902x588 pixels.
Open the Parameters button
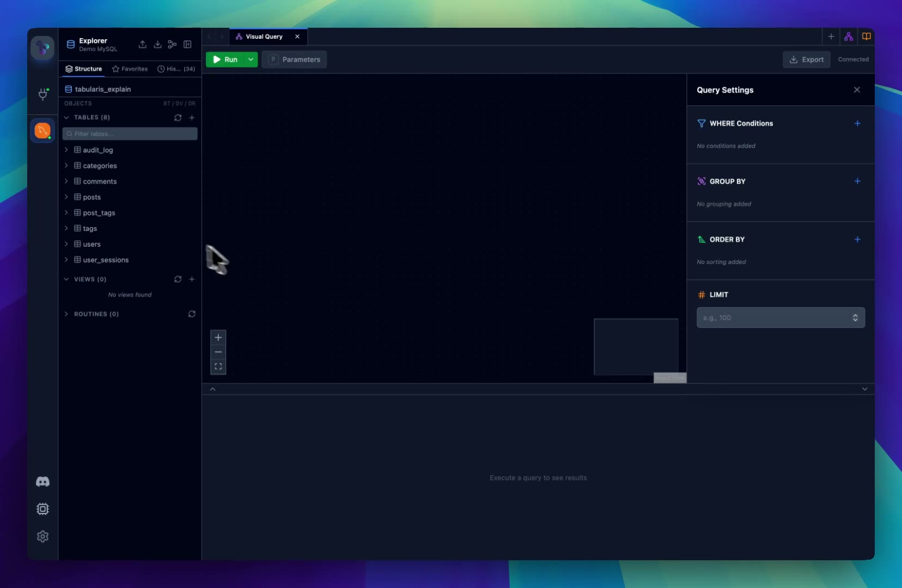tap(294, 59)
